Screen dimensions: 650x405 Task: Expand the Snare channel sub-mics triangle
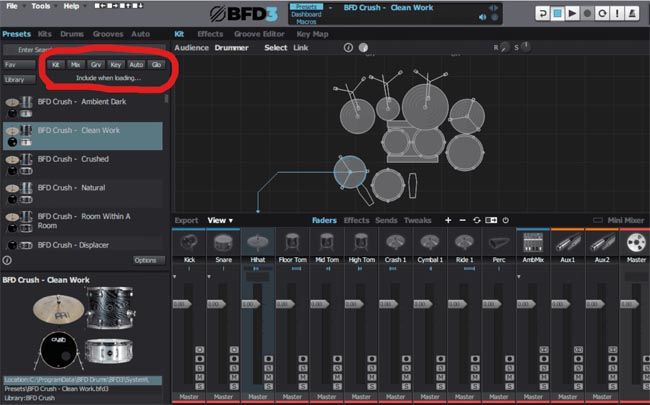[209, 276]
